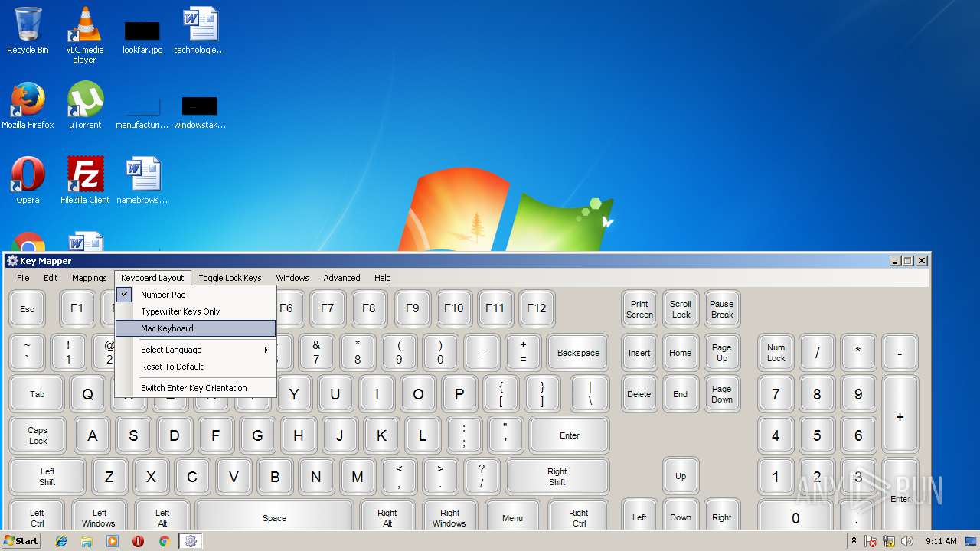
Task: Select the namebrows Word document icon
Action: [142, 181]
